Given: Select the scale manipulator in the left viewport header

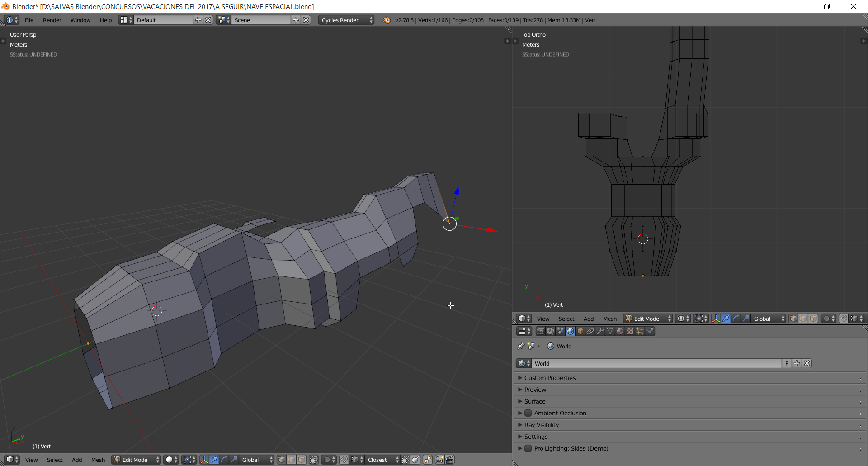Looking at the screenshot, I should [234, 460].
